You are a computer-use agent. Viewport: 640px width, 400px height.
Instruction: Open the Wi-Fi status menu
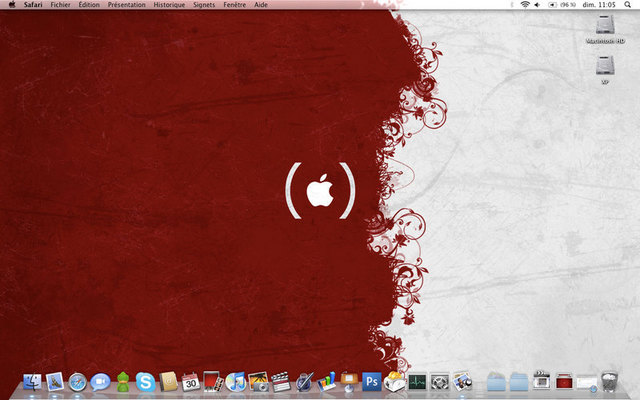coord(525,4)
